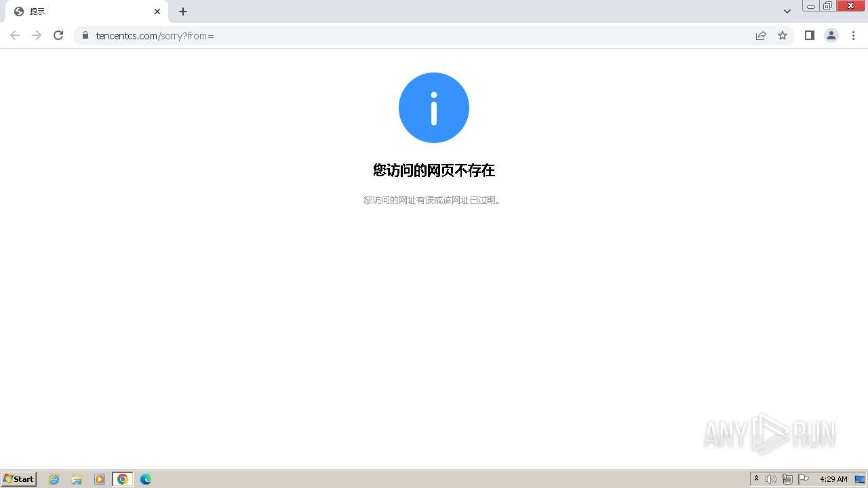Launch Microsoft Edge from taskbar
Viewport: 868px width, 488px height.
point(146,479)
